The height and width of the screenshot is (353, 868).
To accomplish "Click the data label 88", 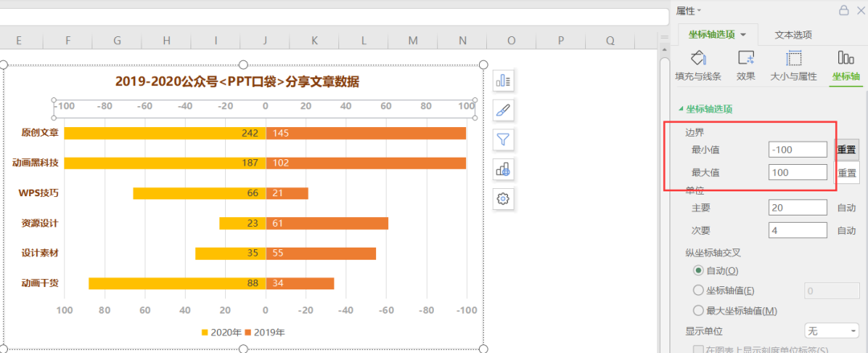I will 252,283.
